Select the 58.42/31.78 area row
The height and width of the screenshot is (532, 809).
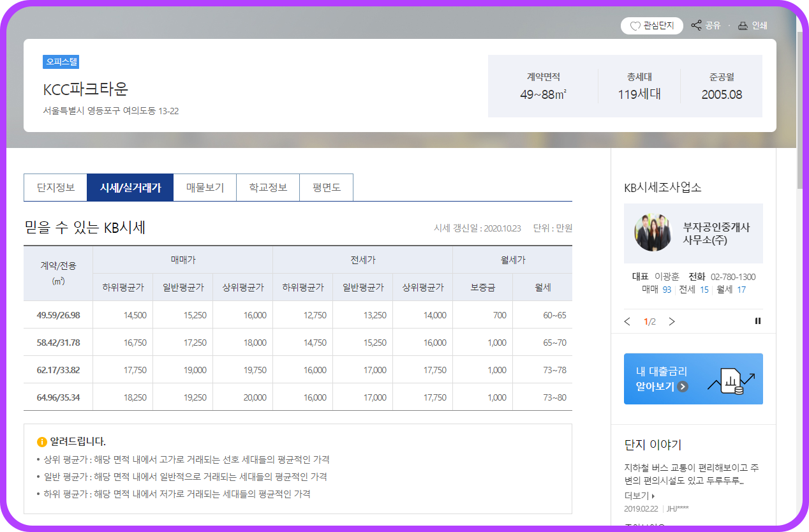pos(298,343)
